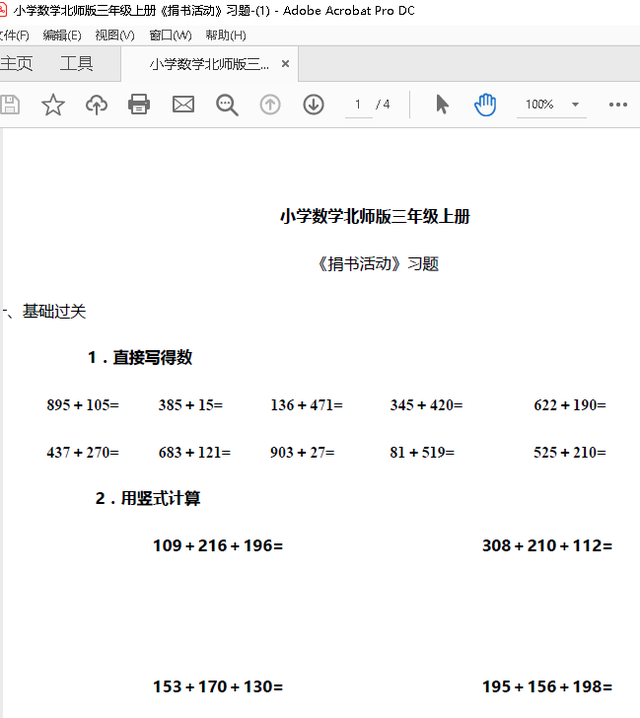Image resolution: width=640 pixels, height=718 pixels.
Task: Open the 视图(V) menu
Action: point(114,35)
